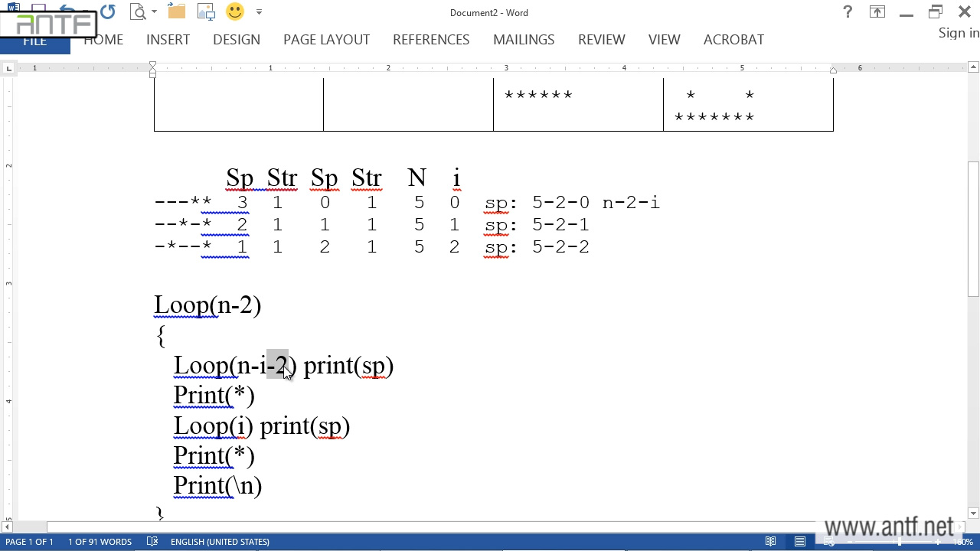The width and height of the screenshot is (980, 551).
Task: Click the tab selector at ruler corner
Action: pos(8,68)
